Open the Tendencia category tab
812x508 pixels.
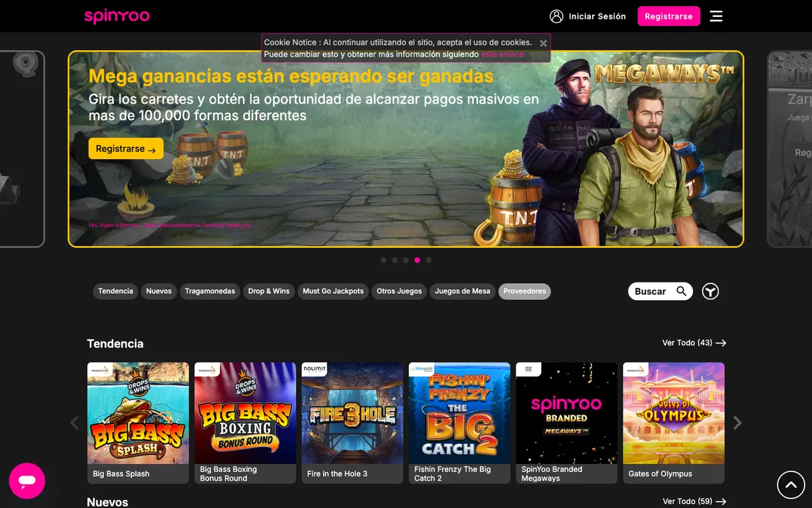[116, 291]
